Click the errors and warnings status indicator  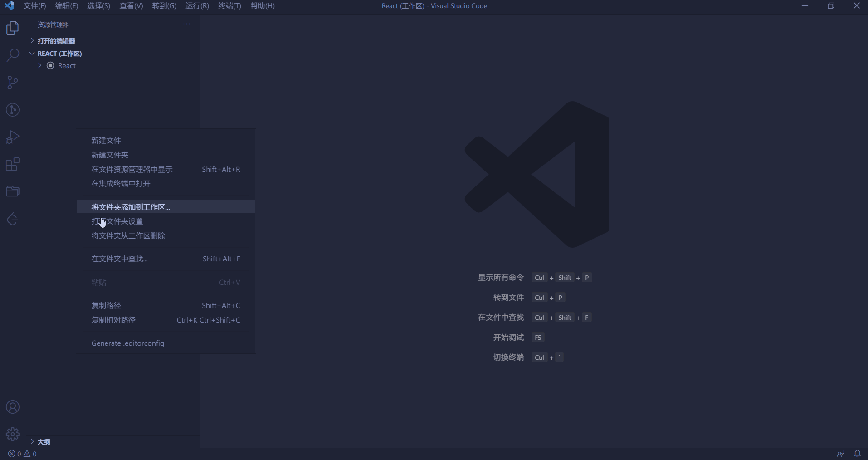(x=22, y=454)
